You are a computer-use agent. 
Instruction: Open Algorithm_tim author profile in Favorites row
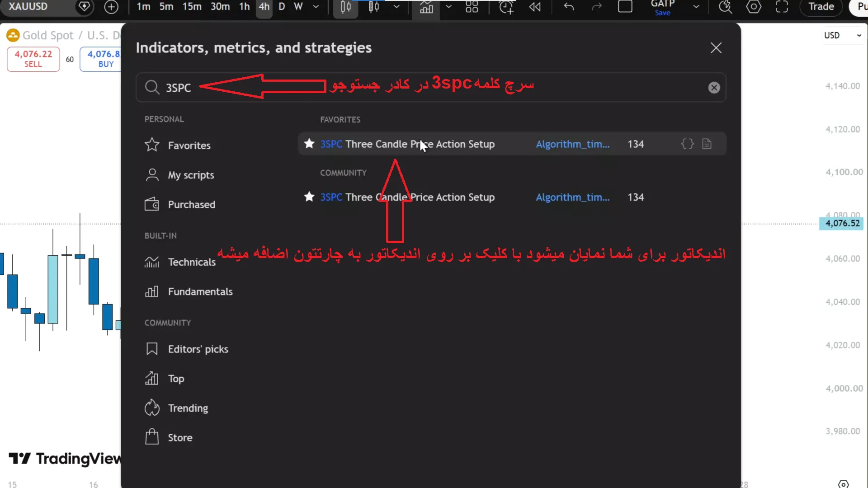coord(573,144)
